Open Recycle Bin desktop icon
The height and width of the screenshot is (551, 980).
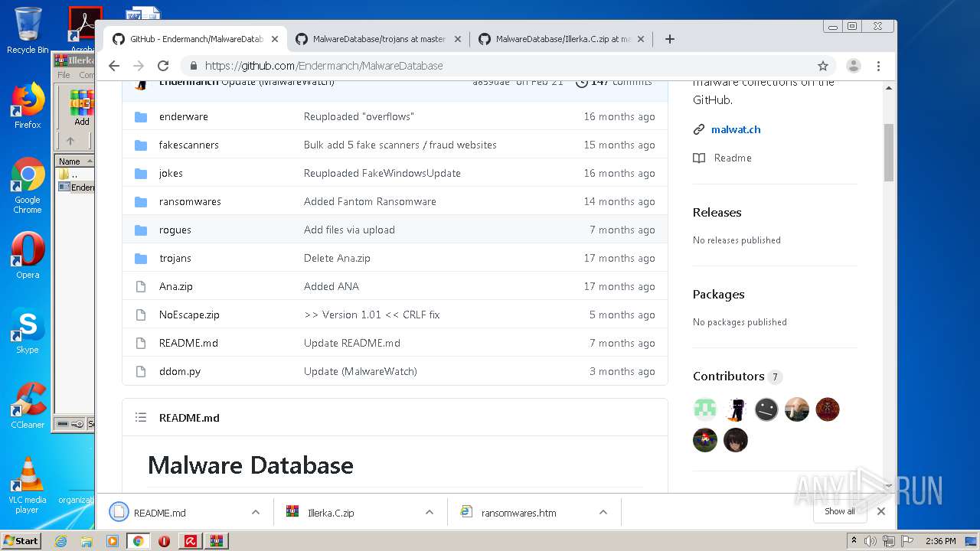coord(28,31)
